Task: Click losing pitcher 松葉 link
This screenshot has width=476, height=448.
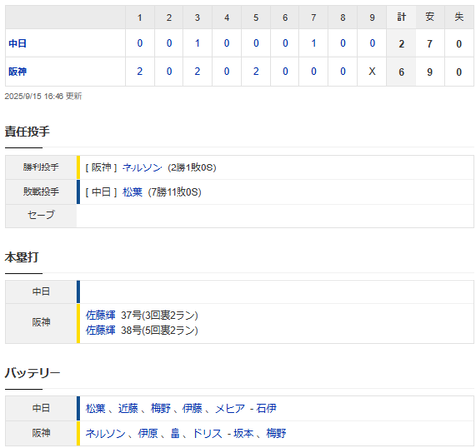Action: pyautogui.click(x=132, y=192)
